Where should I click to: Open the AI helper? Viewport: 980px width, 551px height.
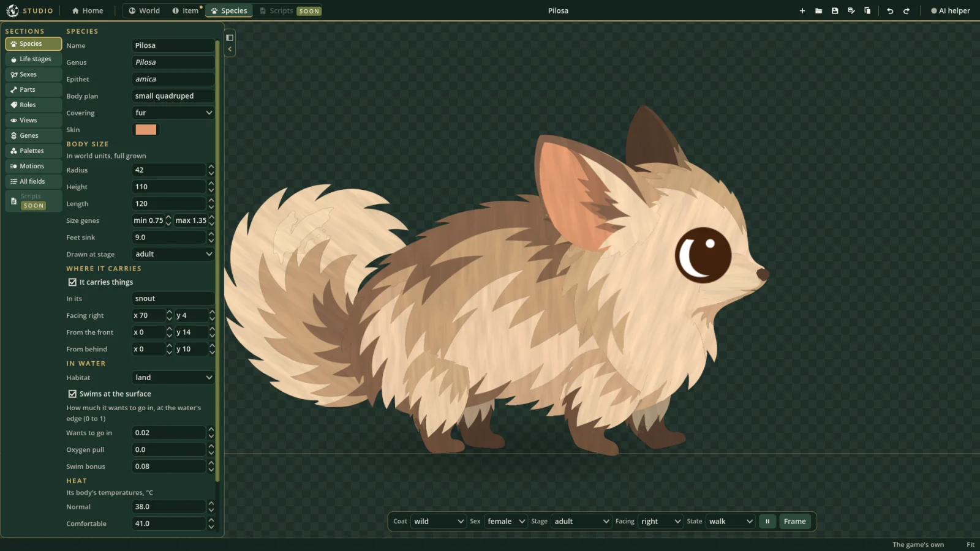(x=951, y=11)
